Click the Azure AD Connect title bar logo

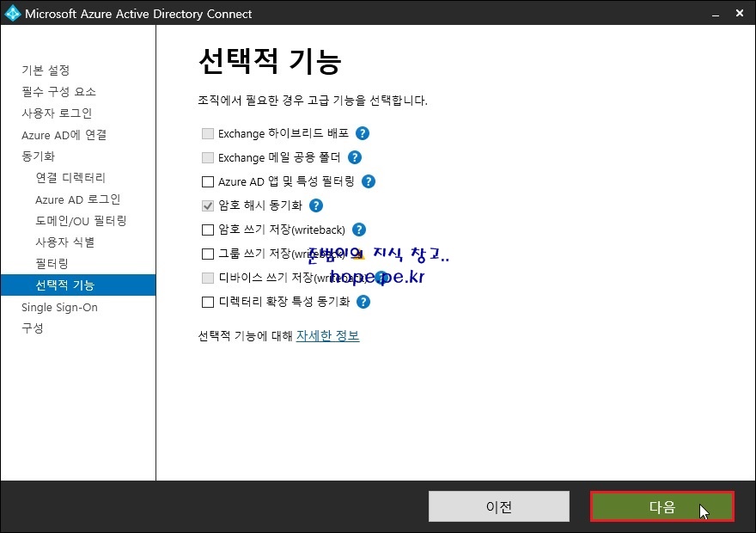tap(13, 13)
